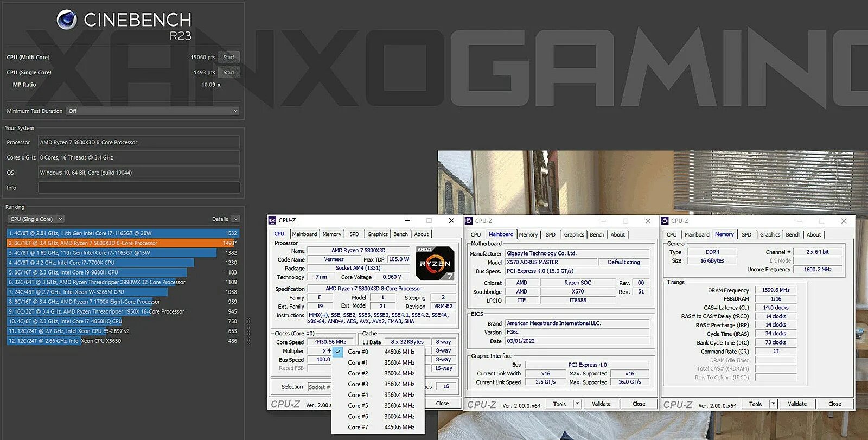Start the CPU (Single Core) benchmark
Viewport: 868px width, 440px height.
[x=228, y=72]
